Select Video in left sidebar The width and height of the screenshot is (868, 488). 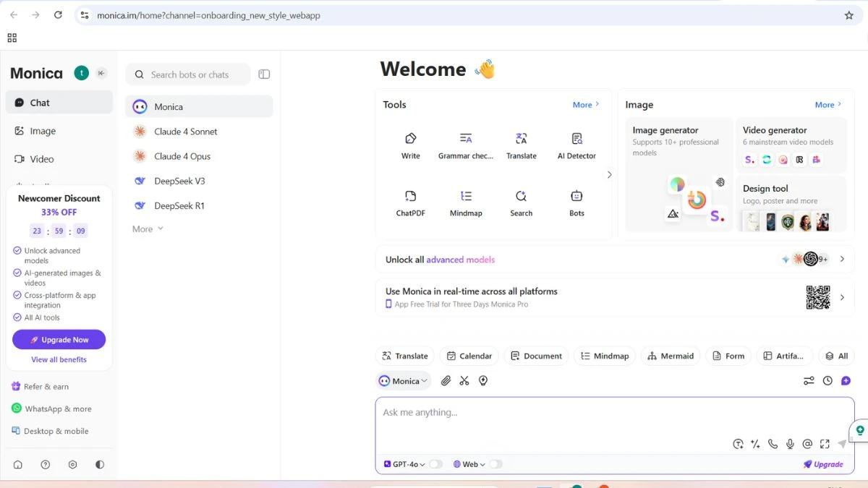(59, 159)
